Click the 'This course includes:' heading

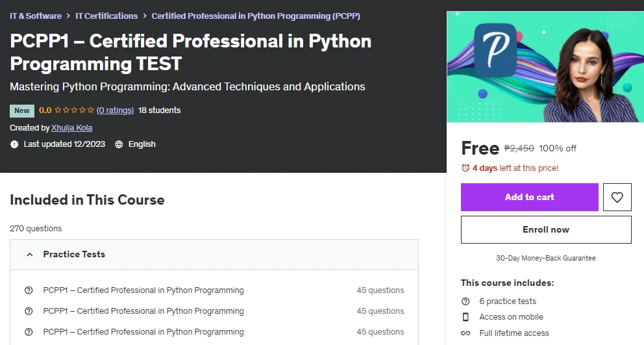(x=508, y=283)
